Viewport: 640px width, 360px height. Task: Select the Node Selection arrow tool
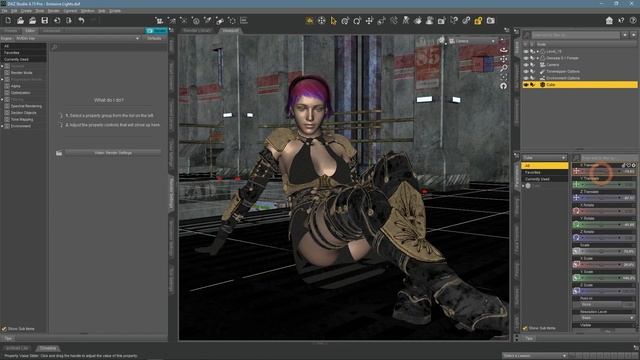pos(333,20)
